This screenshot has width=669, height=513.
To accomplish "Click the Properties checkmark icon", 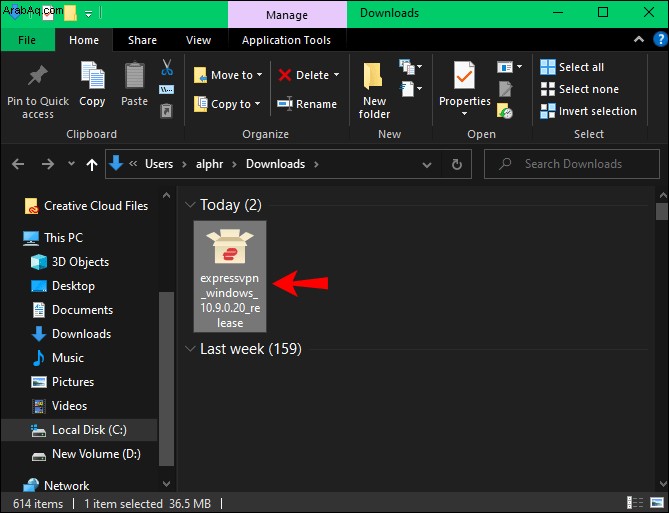I will 464,75.
